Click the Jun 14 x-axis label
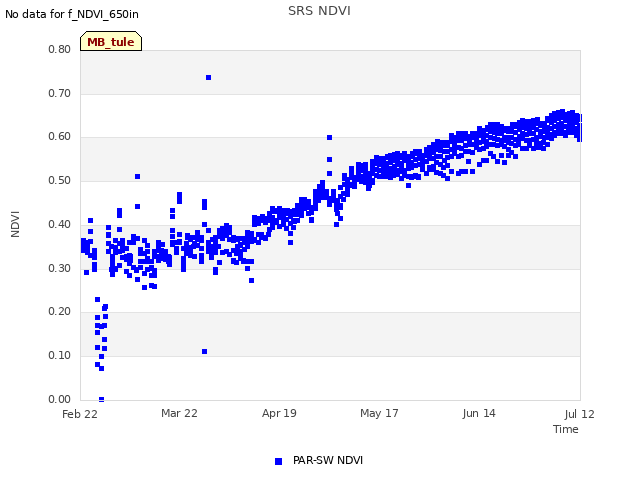The image size is (640, 480). pos(479,413)
